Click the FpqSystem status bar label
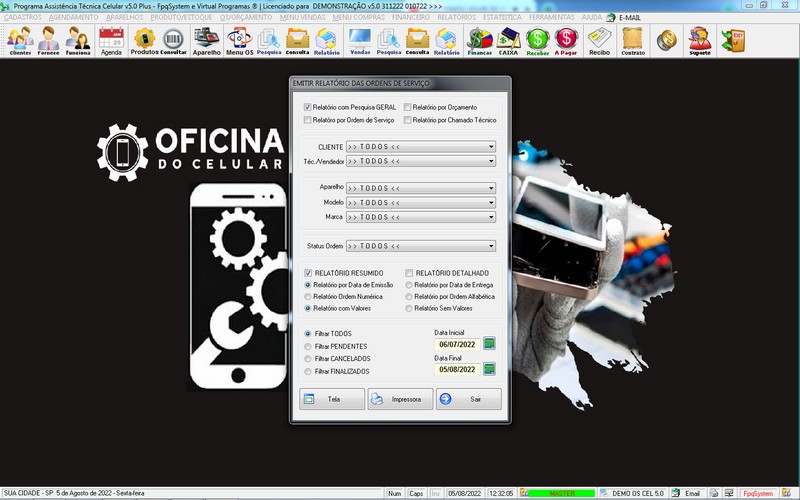Image resolution: width=800 pixels, height=500 pixels. [x=758, y=493]
